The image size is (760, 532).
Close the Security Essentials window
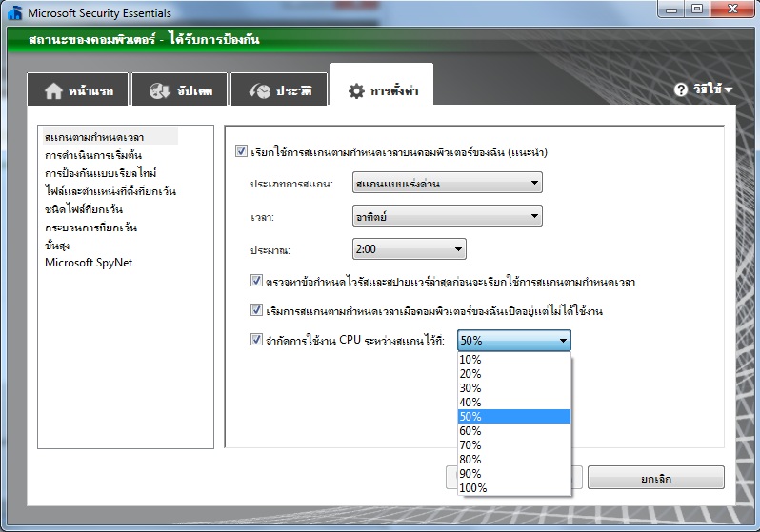click(732, 10)
